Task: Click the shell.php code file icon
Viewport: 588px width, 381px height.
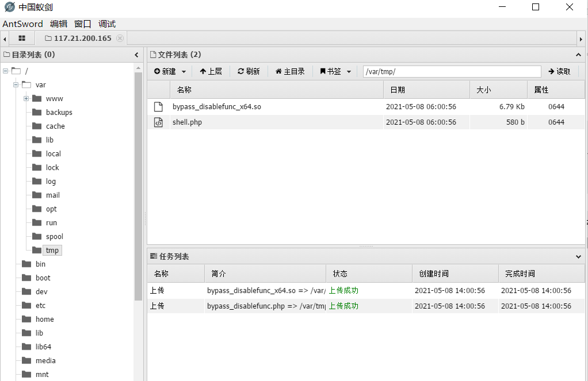Action: [x=159, y=122]
